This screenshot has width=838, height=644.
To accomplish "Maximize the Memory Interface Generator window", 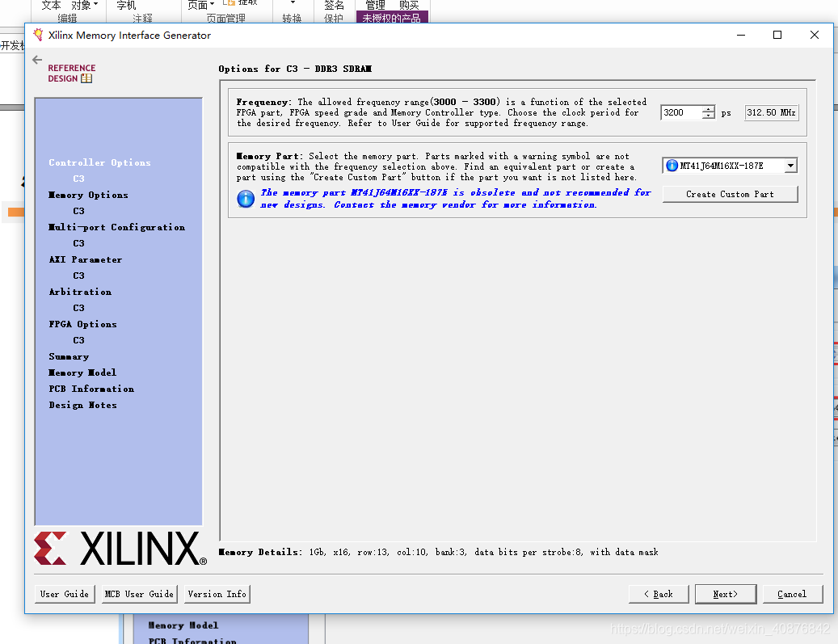I will coord(777,35).
